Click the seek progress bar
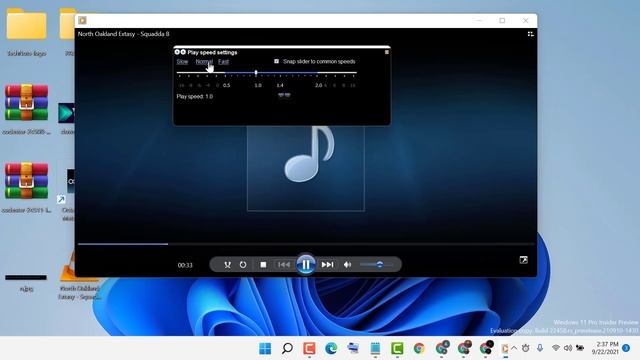Screen dimensions: 640x360 coord(306,244)
